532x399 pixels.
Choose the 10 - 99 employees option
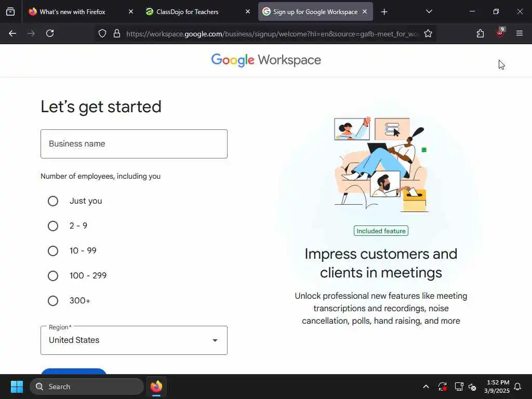tap(53, 251)
